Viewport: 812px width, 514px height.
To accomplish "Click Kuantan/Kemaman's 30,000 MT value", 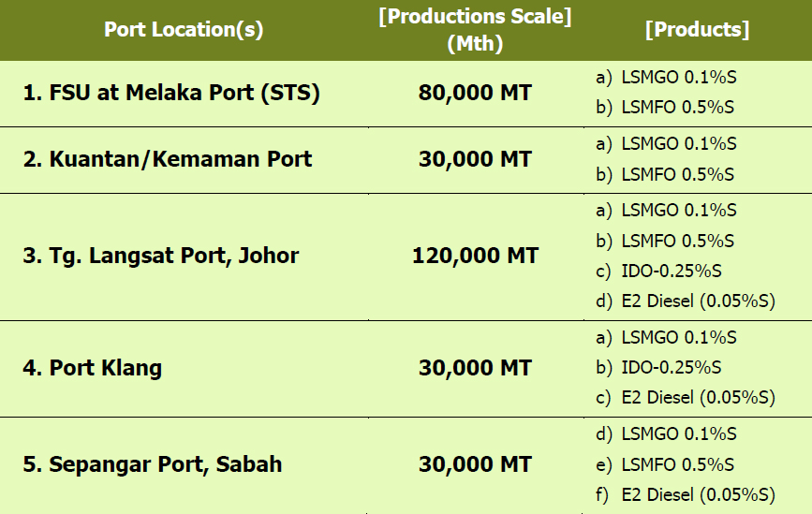I will click(475, 159).
